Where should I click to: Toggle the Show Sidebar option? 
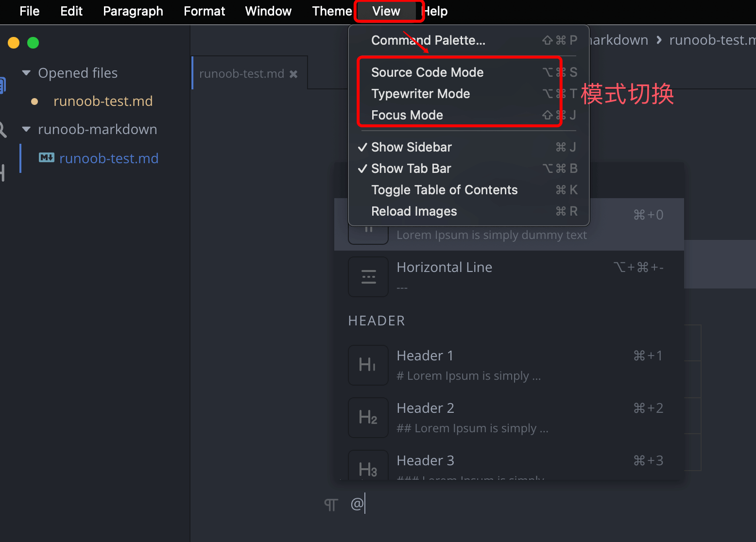(411, 147)
